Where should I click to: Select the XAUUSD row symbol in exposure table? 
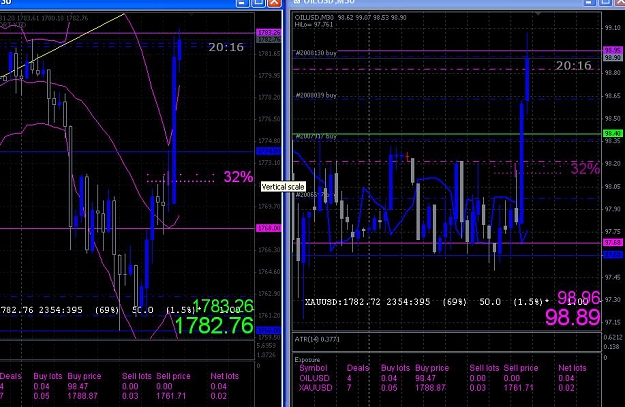click(315, 387)
